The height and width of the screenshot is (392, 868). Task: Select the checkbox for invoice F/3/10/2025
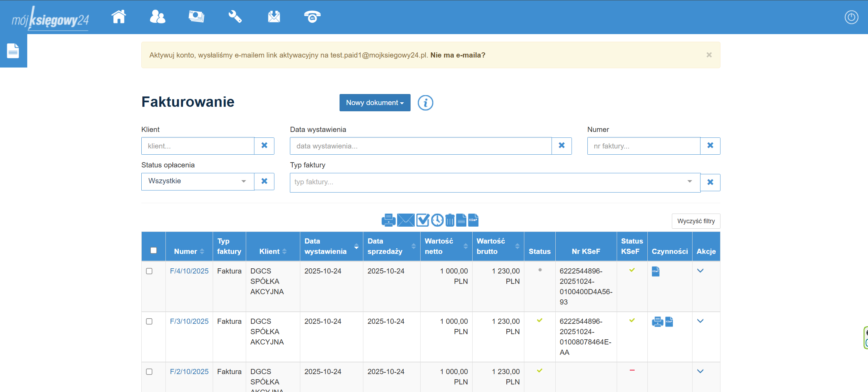click(150, 321)
